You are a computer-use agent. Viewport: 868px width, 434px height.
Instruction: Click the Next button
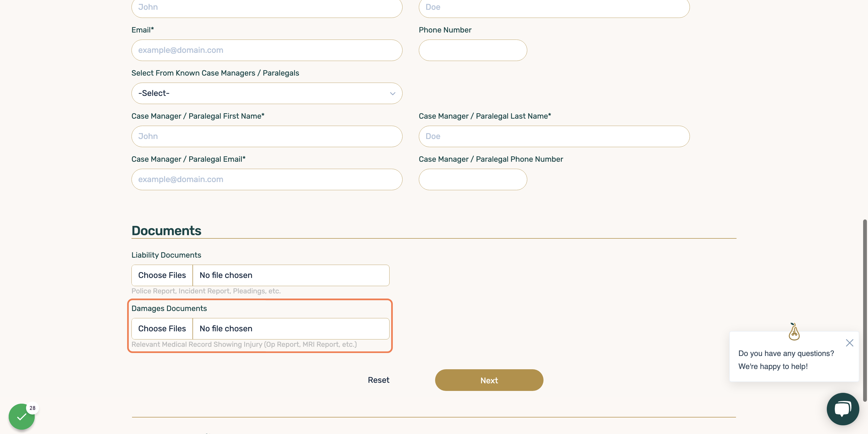(x=489, y=380)
